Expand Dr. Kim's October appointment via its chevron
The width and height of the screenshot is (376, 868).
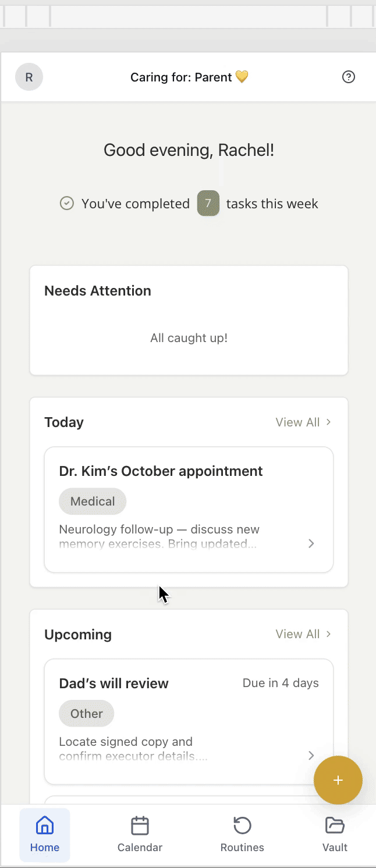tap(311, 543)
